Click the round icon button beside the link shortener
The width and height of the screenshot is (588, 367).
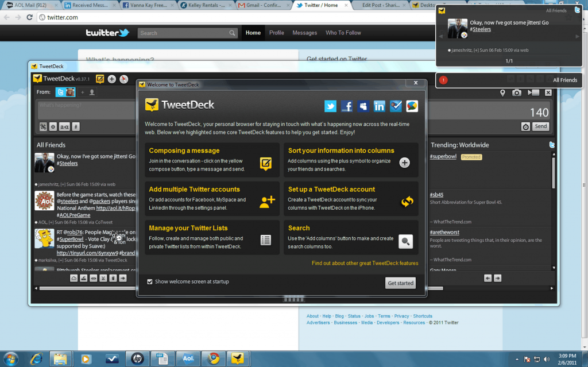pos(53,127)
